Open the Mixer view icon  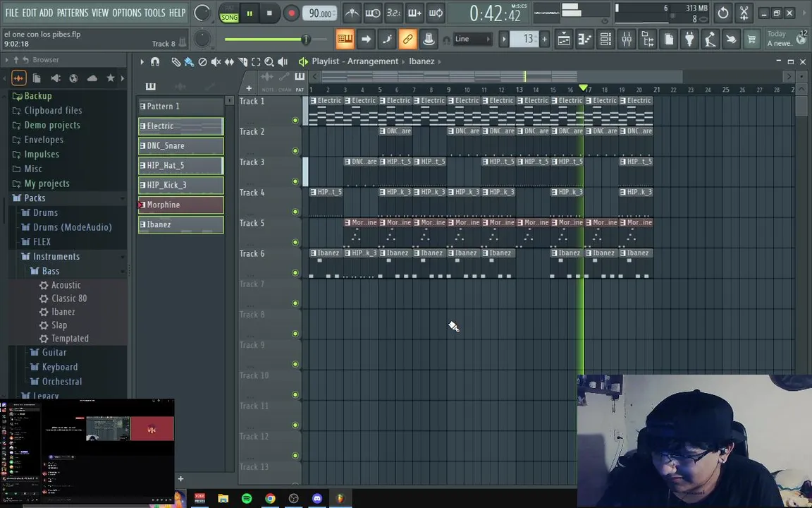627,39
